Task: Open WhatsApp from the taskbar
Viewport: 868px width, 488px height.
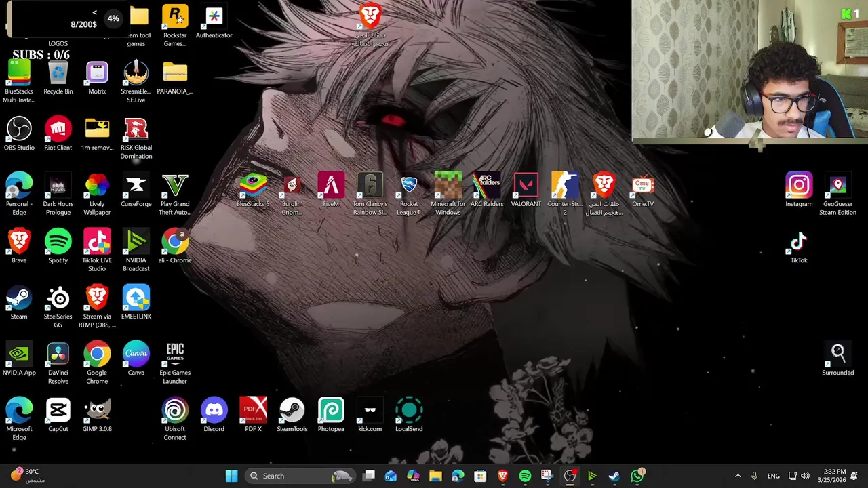Action: click(637, 476)
